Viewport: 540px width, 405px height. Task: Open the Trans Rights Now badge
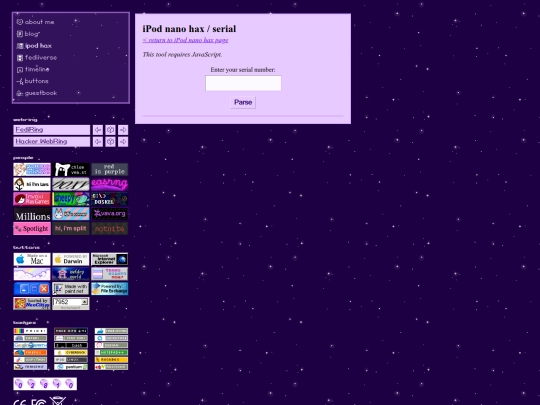[110, 274]
